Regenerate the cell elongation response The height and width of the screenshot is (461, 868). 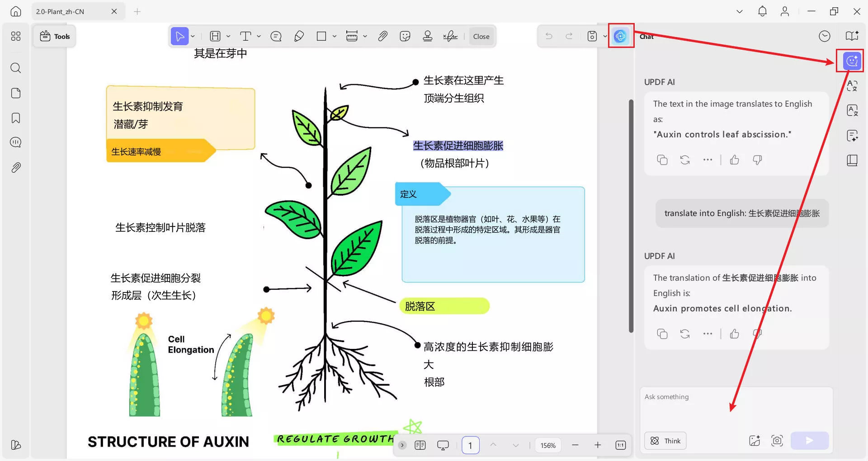tap(685, 334)
